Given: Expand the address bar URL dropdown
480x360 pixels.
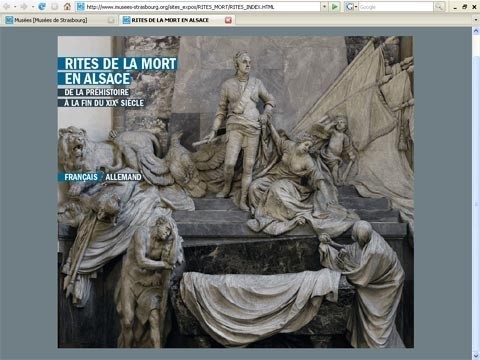Looking at the screenshot, I should [324, 7].
